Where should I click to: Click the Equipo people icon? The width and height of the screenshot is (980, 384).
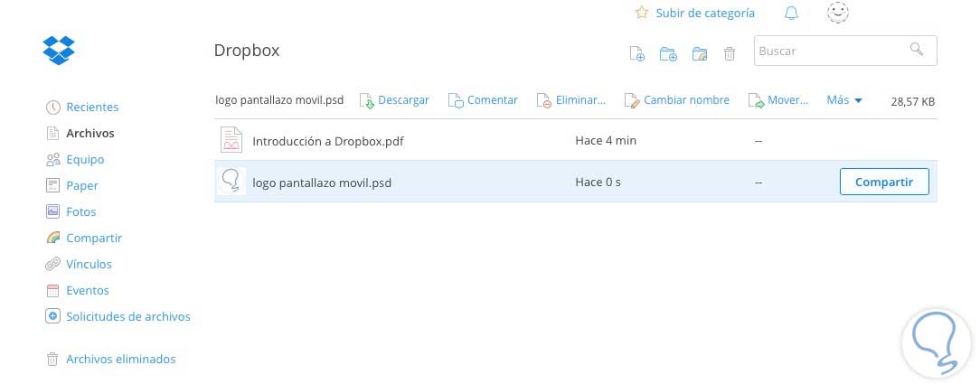pyautogui.click(x=53, y=160)
